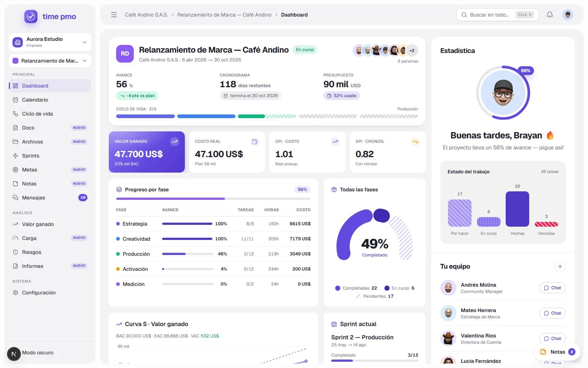Open the floating Notas widget
This screenshot has width=588, height=368.
[x=557, y=352]
